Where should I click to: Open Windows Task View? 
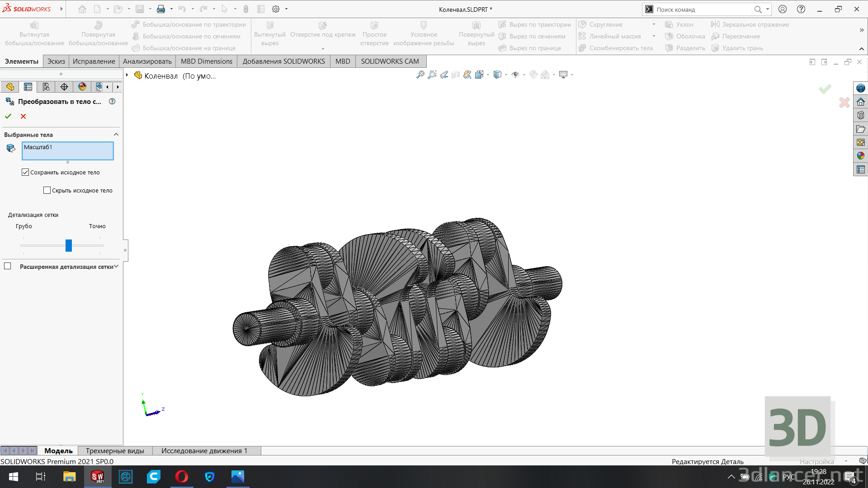tap(41, 477)
